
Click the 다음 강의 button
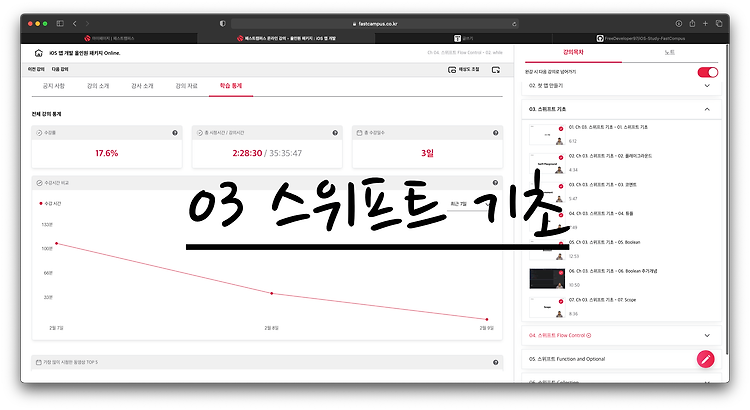pyautogui.click(x=60, y=69)
